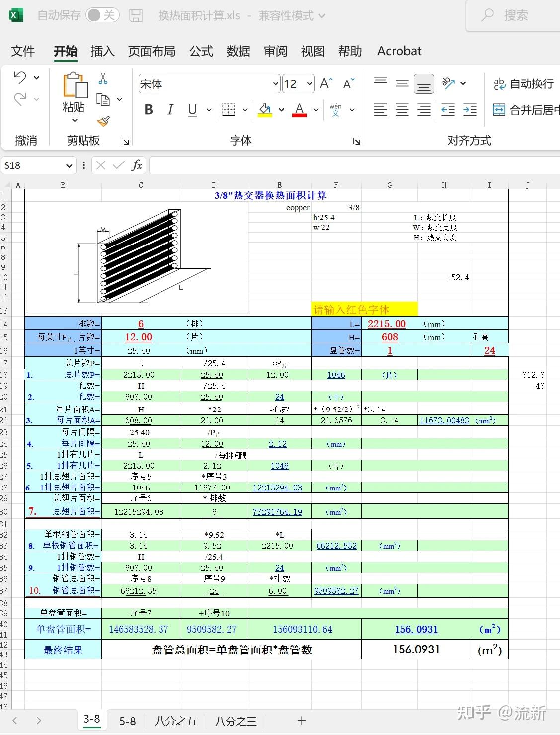Click the Save disk icon
The image size is (560, 735).
coord(136,16)
